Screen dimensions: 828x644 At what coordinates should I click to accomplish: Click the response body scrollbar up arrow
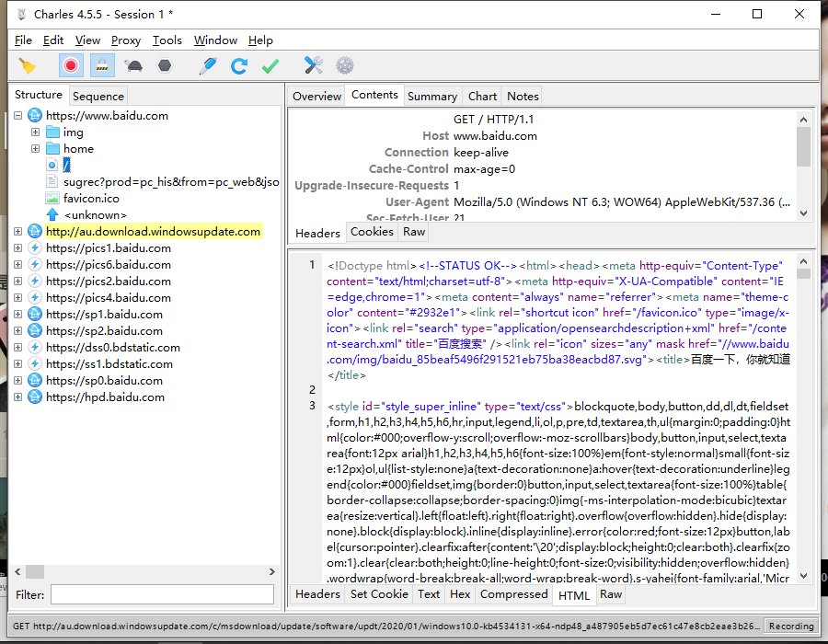click(x=803, y=261)
